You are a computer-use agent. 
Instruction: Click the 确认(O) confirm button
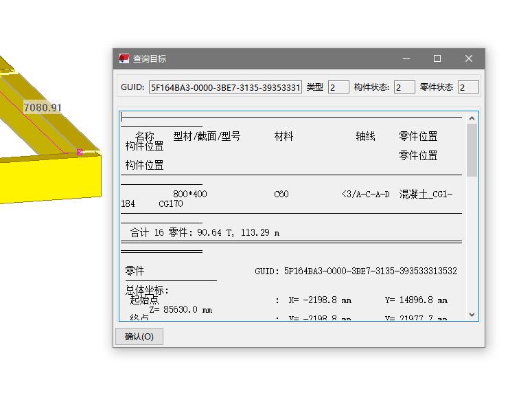tap(139, 337)
